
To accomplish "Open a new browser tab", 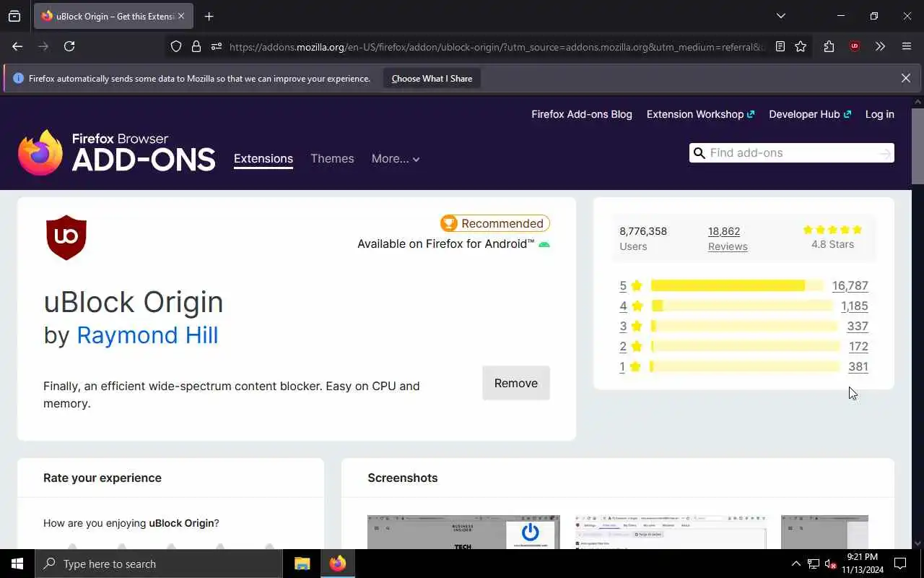I will [x=209, y=16].
